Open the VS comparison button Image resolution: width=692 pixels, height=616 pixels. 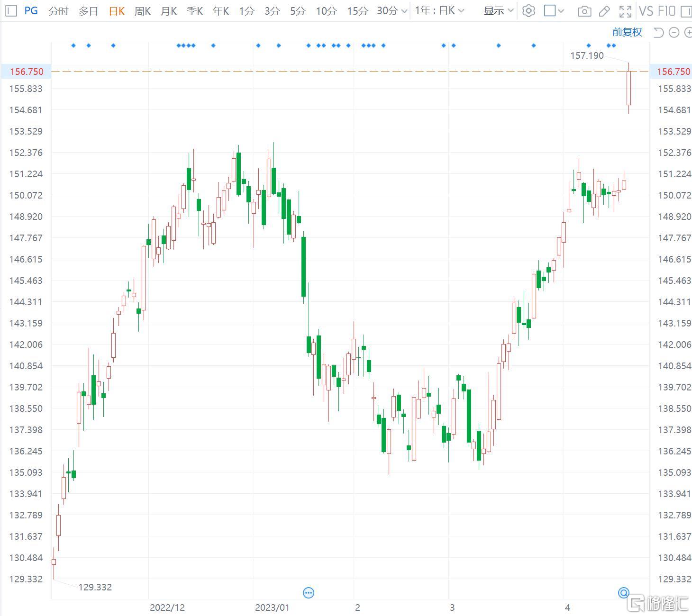pos(646,11)
